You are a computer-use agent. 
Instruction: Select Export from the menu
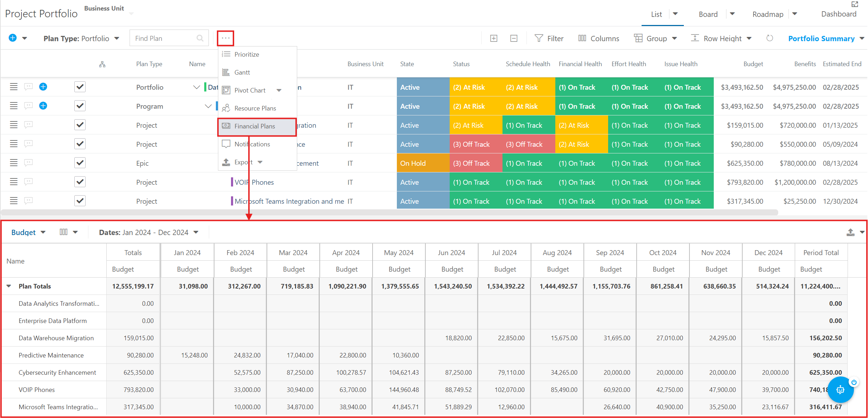tap(257, 162)
